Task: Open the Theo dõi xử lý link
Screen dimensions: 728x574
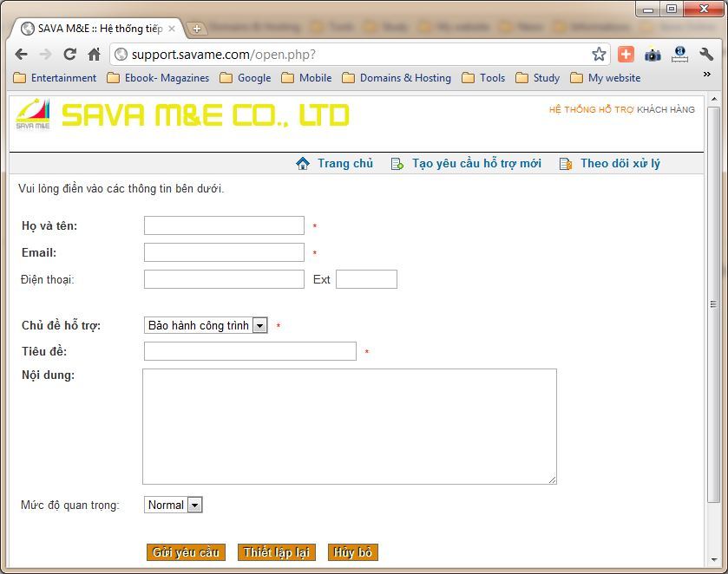Action: 620,163
